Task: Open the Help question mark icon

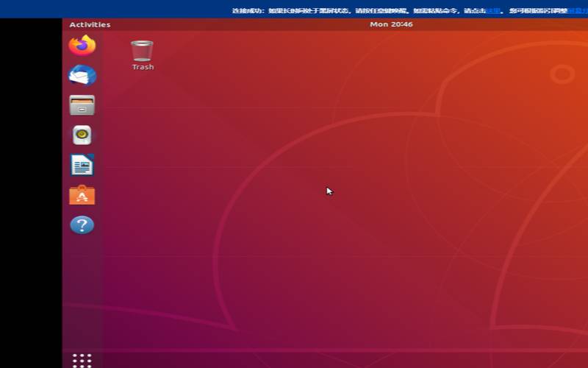Action: click(82, 225)
